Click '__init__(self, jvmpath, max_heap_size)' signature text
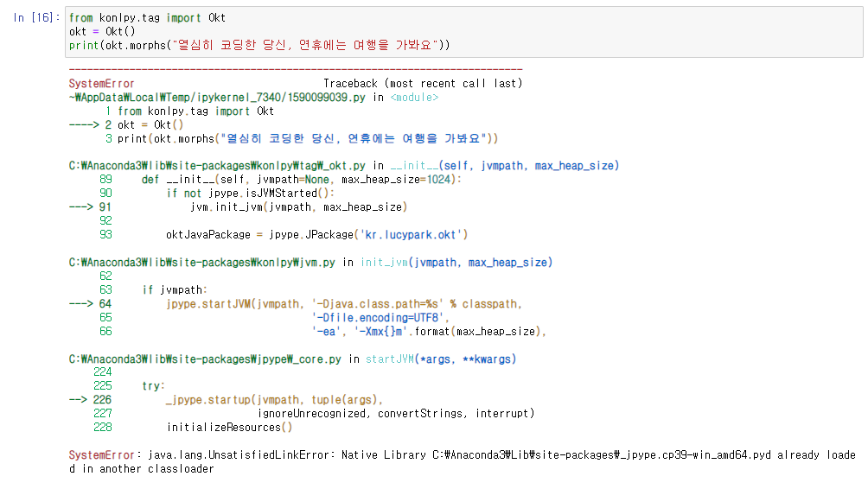This screenshot has width=868, height=489. pos(504,166)
